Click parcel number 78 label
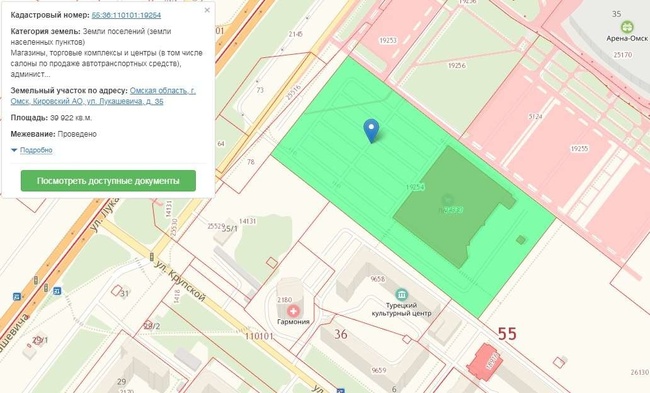The width and height of the screenshot is (650, 393). 251,162
